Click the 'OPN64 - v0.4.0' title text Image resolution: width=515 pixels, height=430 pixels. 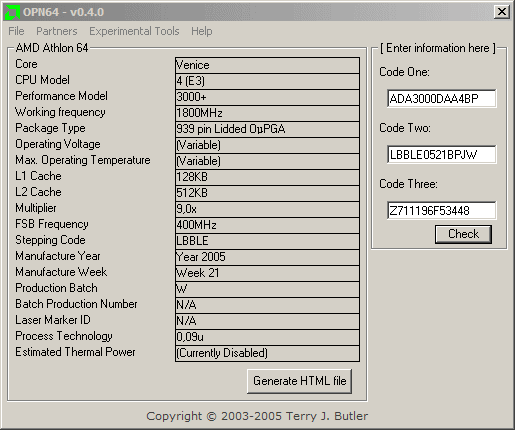point(63,12)
